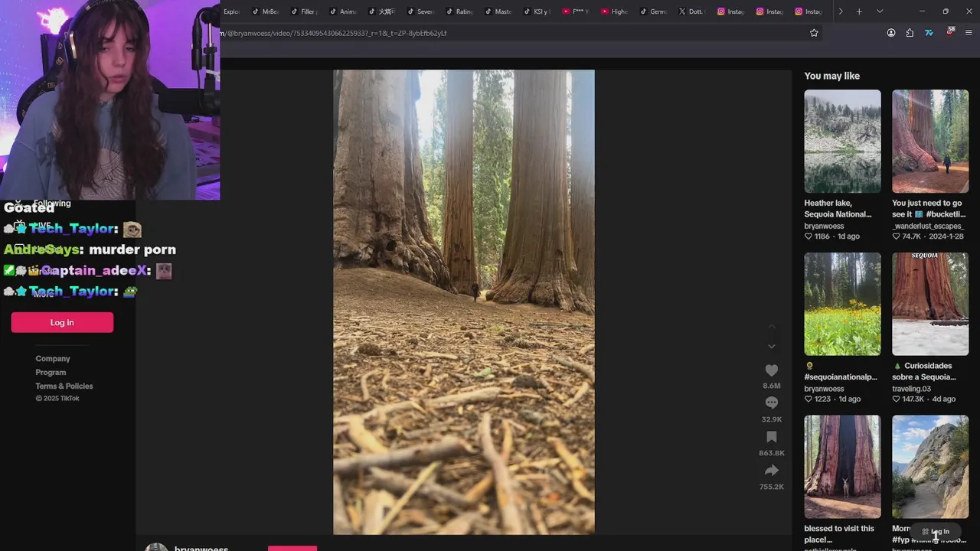Switch to the Dott X tab

click(x=693, y=11)
